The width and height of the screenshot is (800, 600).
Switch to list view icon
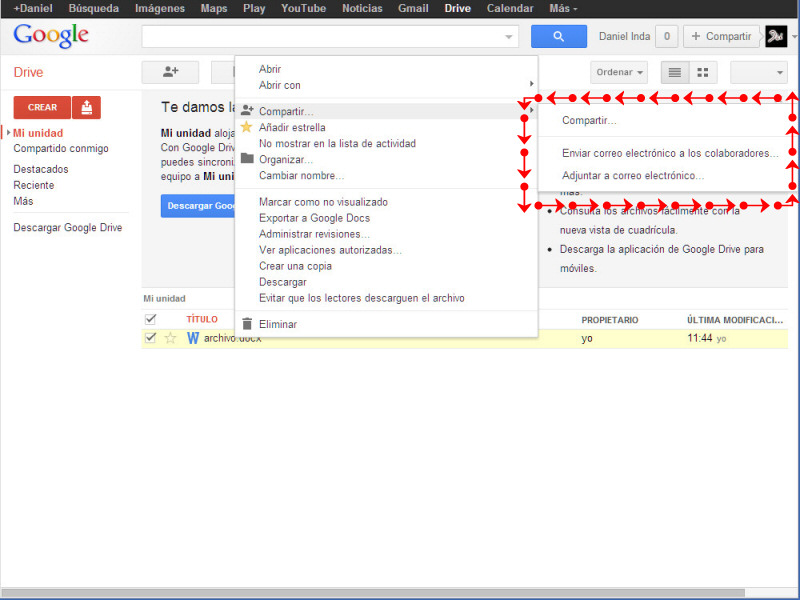[674, 72]
